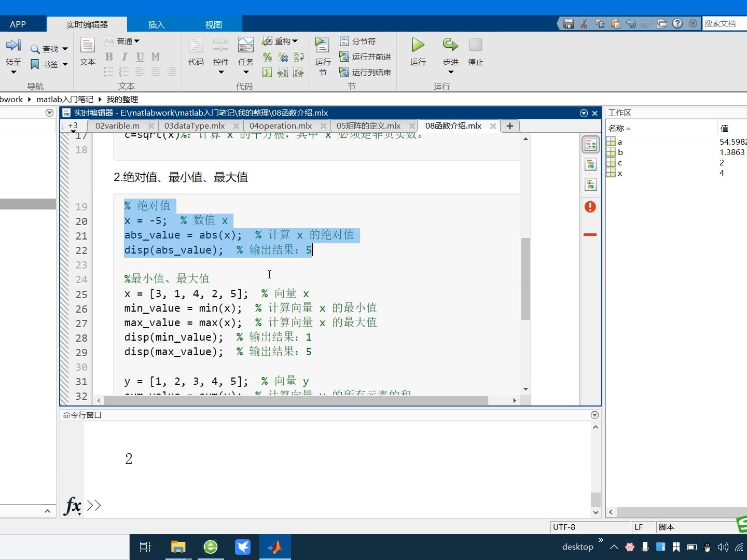Viewport: 747px width, 560px height.
Task: Click the 运行节 (Run Section) icon
Action: [x=323, y=46]
